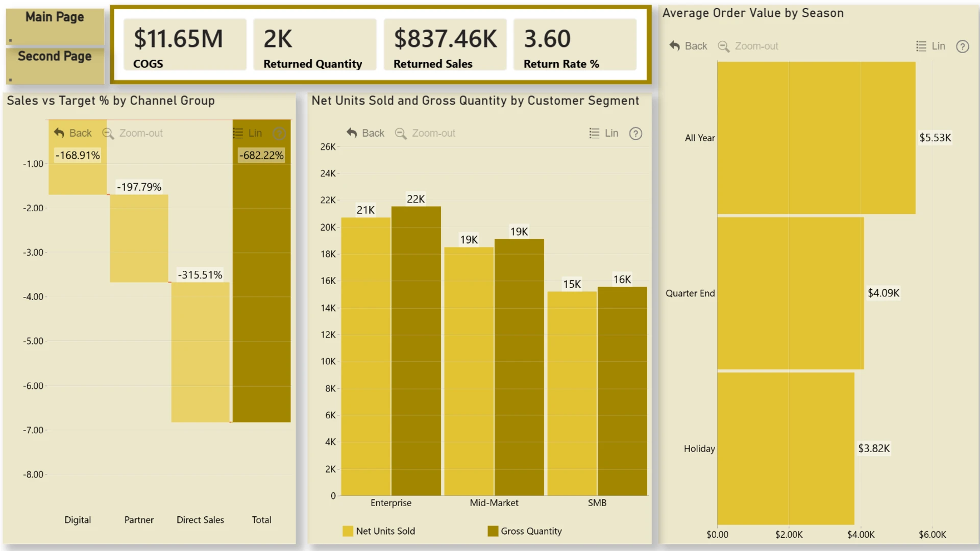Click the SMB axis label
This screenshot has height=551, width=980.
pyautogui.click(x=597, y=503)
